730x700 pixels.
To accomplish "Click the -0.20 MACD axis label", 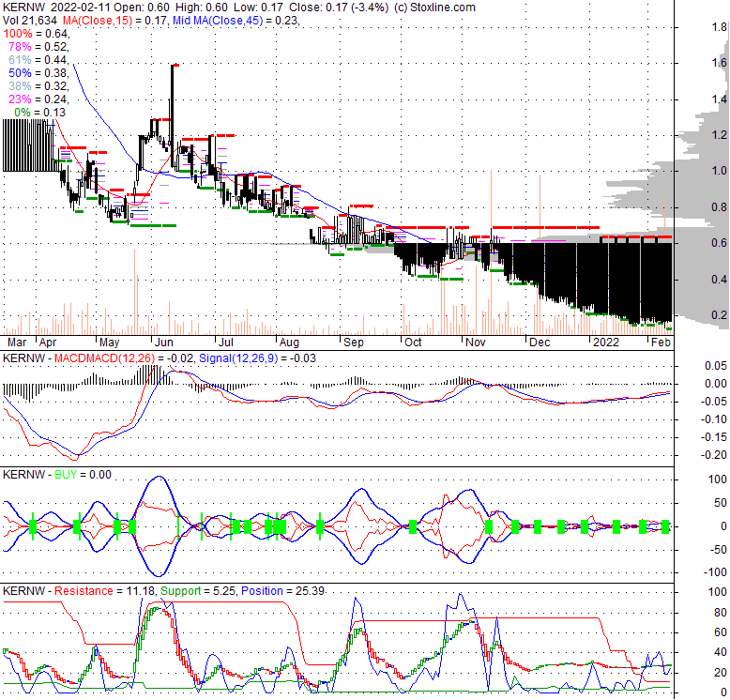I will pos(714,455).
